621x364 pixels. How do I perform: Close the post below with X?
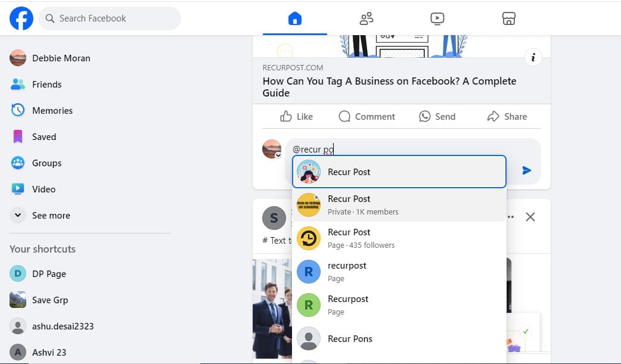pos(530,217)
